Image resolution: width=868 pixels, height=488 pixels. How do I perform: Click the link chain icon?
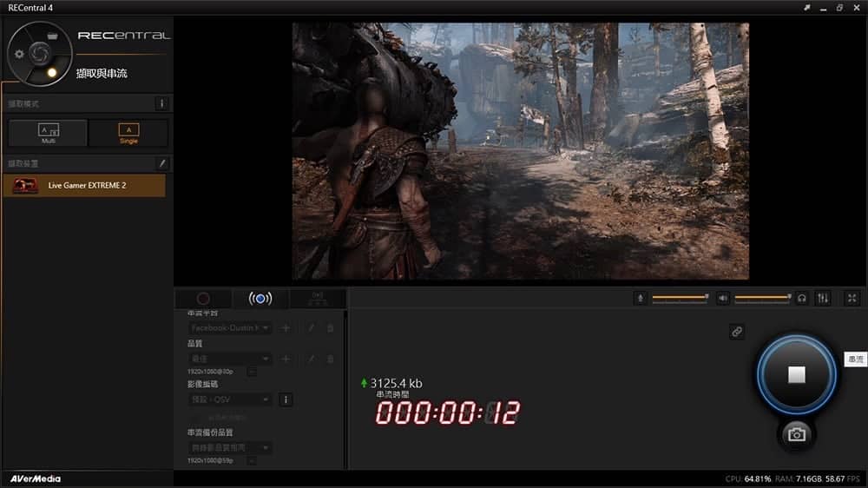tap(737, 332)
